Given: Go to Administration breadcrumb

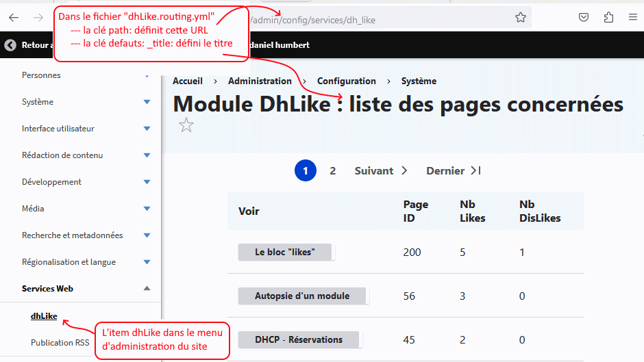Looking at the screenshot, I should 260,81.
